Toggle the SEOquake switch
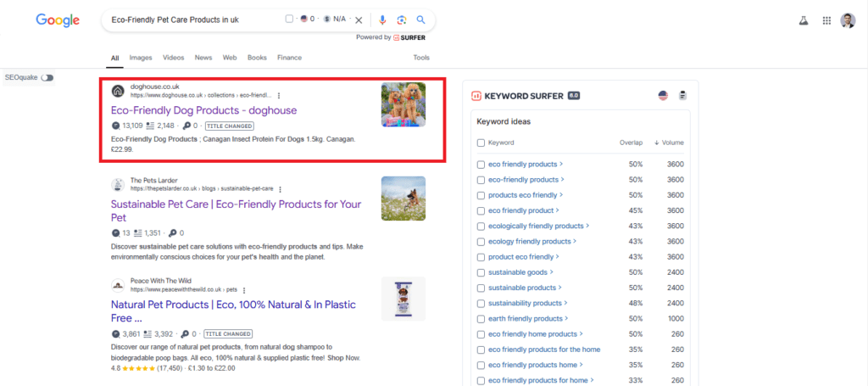 (47, 78)
